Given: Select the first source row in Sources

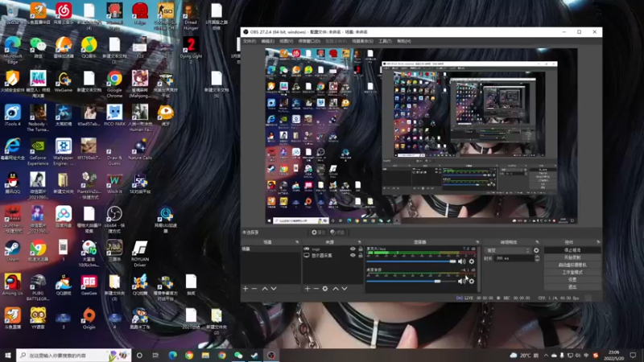Looking at the screenshot, I should (333, 249).
